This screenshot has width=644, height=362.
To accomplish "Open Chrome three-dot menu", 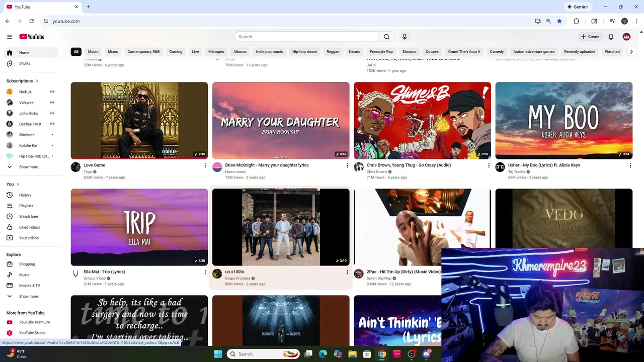I will [x=637, y=21].
